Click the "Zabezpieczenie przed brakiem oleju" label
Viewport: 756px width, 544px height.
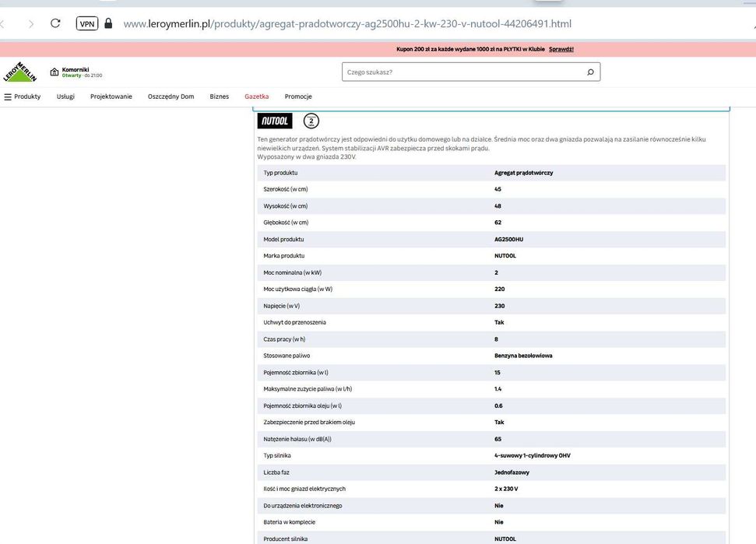point(309,422)
